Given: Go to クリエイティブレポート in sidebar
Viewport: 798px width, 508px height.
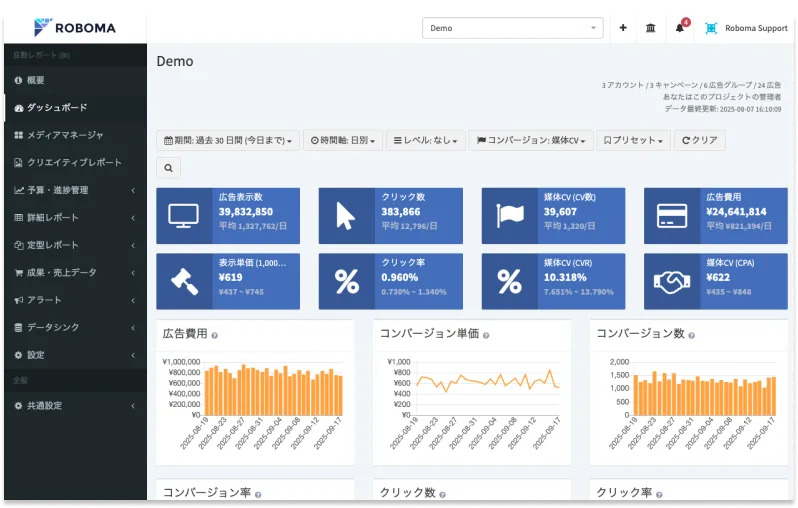Looking at the screenshot, I should coord(73,162).
